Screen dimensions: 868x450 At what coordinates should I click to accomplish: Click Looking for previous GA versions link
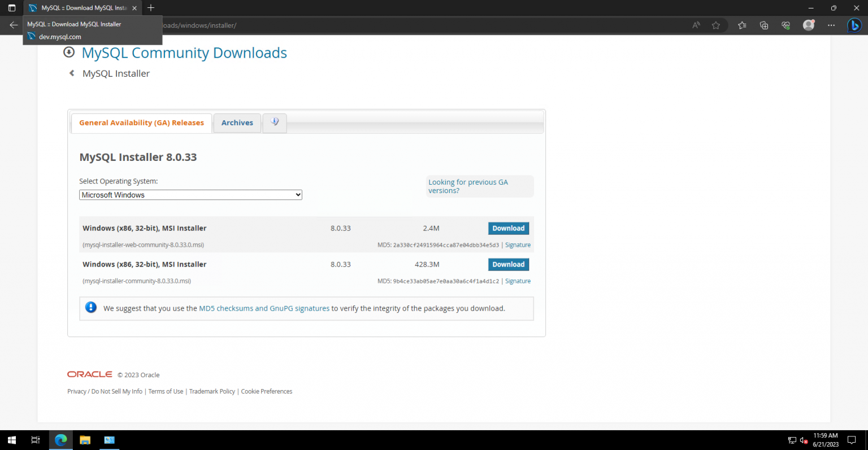468,186
